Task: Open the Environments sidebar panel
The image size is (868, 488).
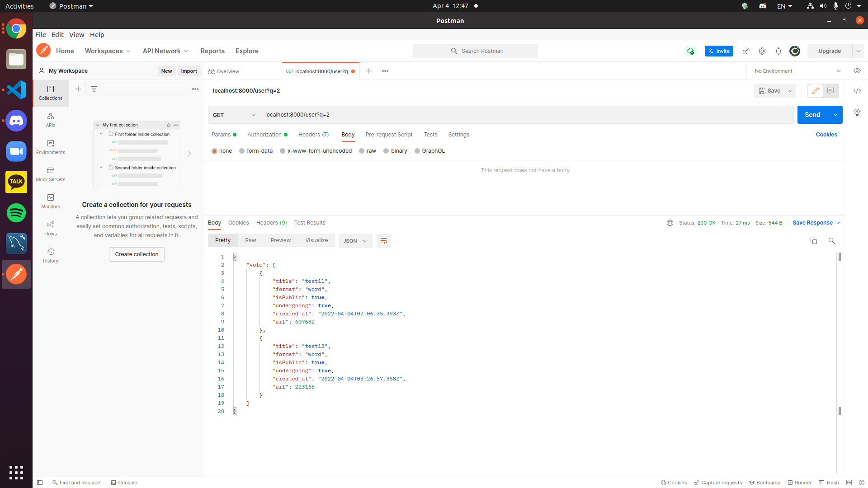Action: (x=51, y=147)
